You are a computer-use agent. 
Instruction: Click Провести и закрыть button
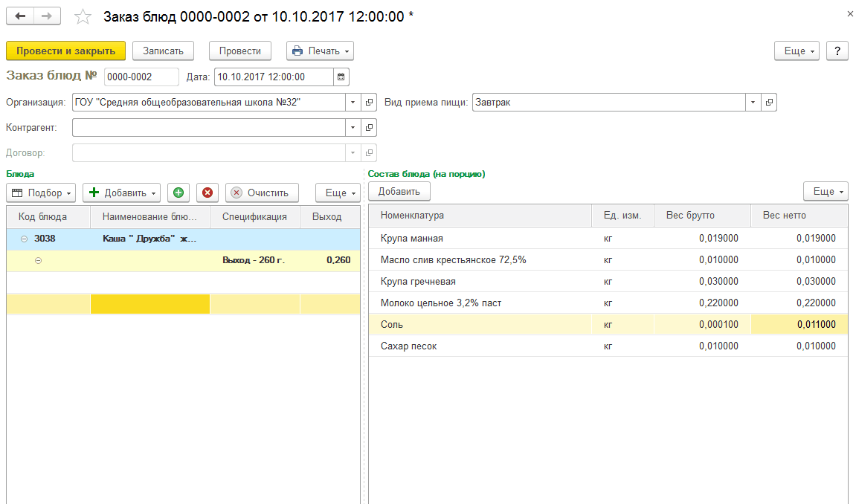point(65,51)
